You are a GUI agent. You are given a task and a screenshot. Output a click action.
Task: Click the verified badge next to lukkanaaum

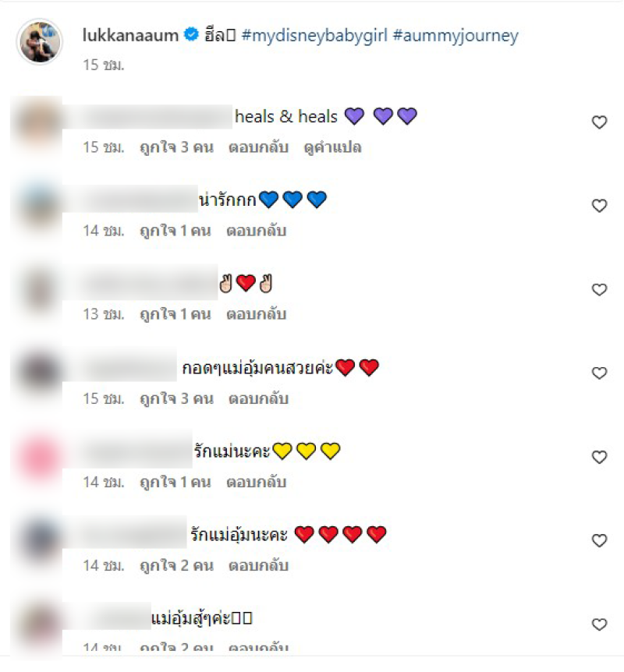click(191, 34)
